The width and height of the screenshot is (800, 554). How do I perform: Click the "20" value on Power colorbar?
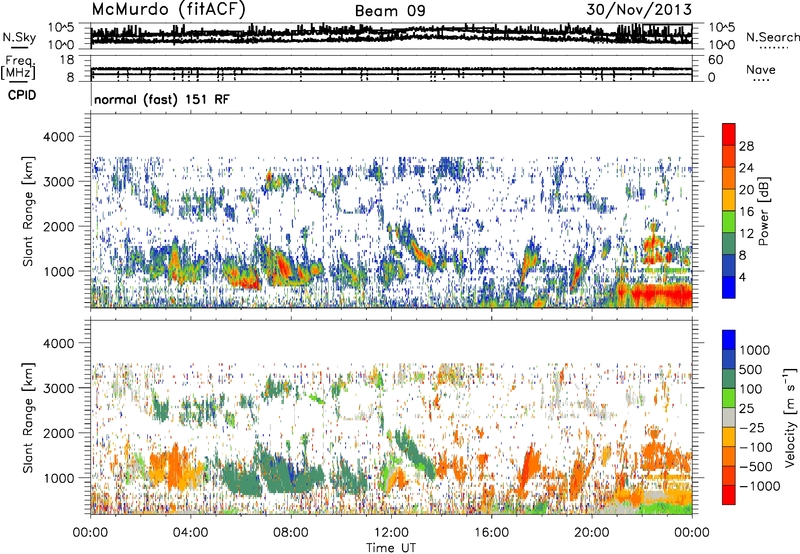point(746,190)
